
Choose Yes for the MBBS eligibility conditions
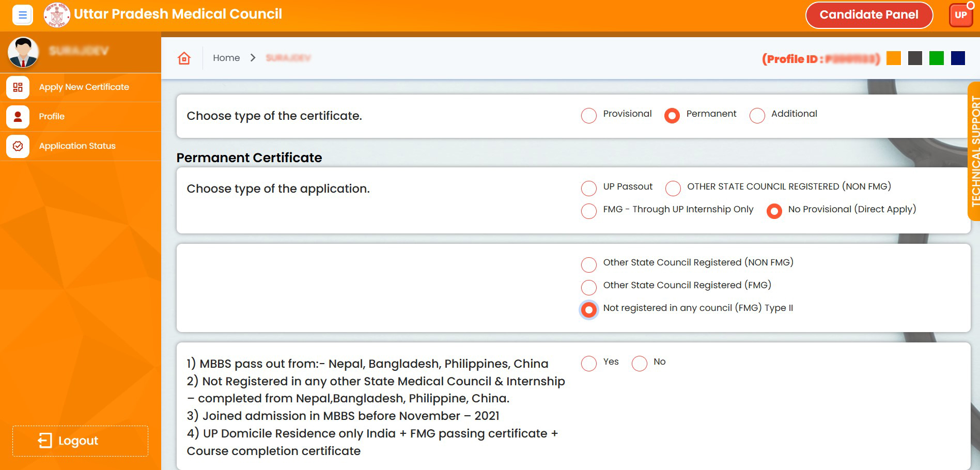coord(588,364)
